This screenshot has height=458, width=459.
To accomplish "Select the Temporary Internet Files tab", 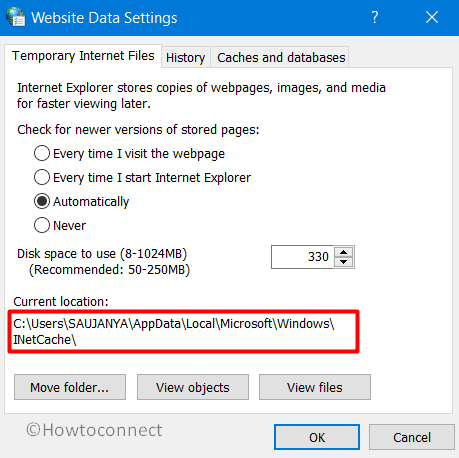I will pos(83,56).
